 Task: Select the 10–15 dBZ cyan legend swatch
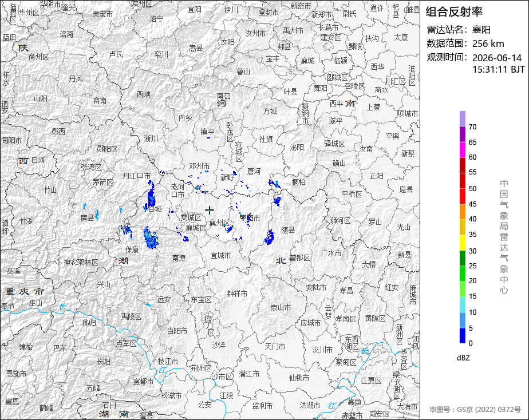(462, 305)
